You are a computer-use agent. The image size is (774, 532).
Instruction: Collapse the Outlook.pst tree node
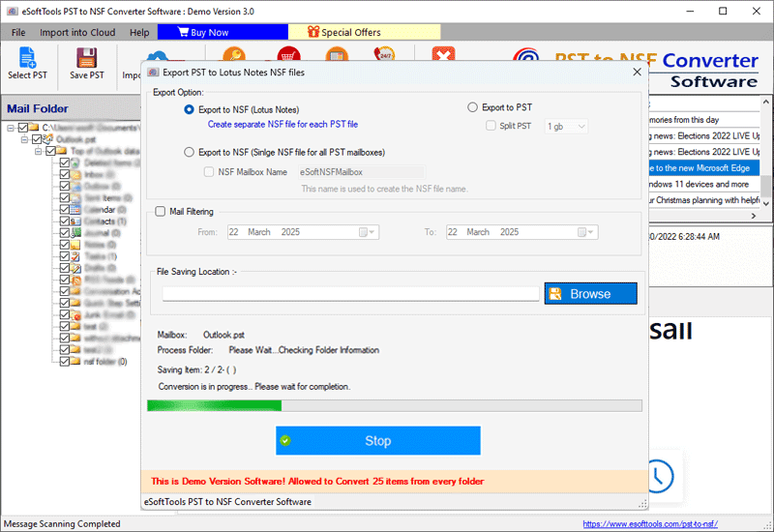point(24,139)
